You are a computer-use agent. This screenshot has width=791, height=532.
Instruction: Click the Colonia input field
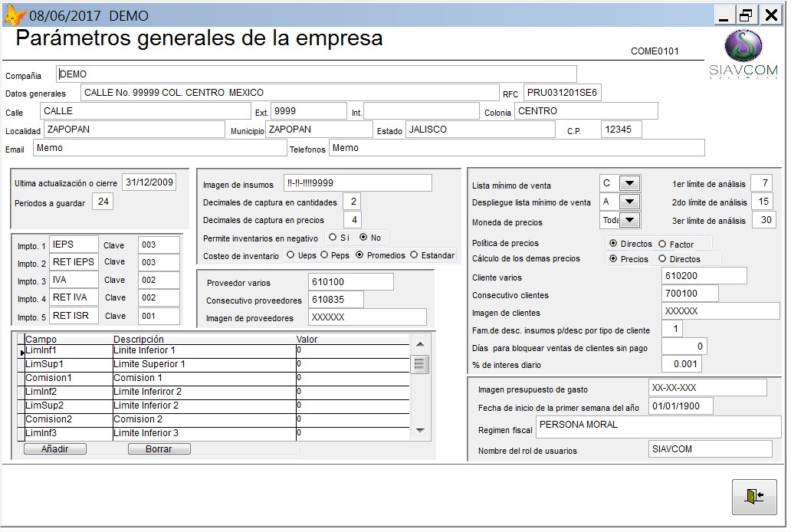coord(586,111)
